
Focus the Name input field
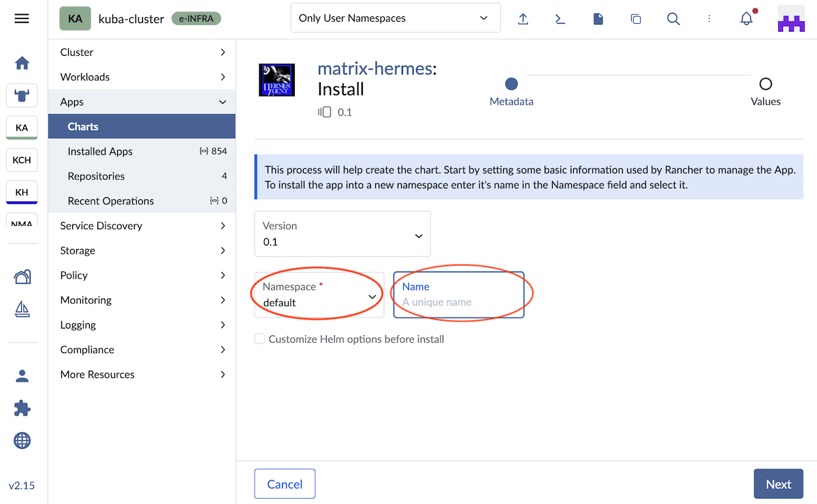click(459, 295)
